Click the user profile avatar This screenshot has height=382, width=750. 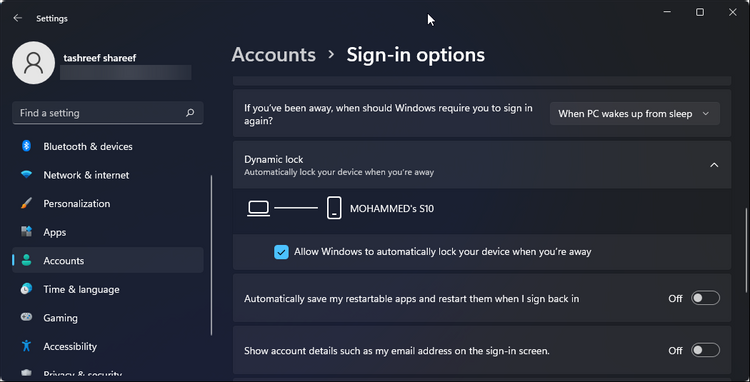[x=33, y=63]
